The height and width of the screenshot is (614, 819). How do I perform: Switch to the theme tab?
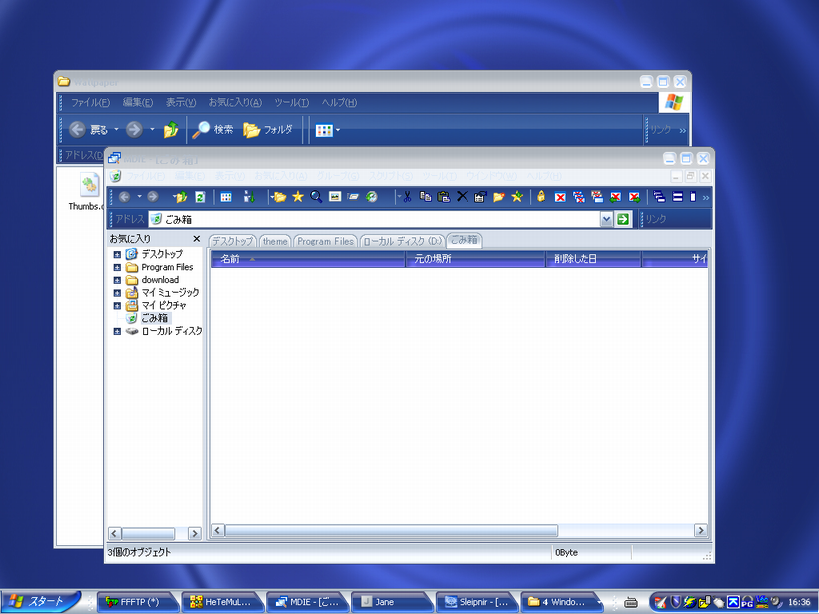(x=275, y=241)
